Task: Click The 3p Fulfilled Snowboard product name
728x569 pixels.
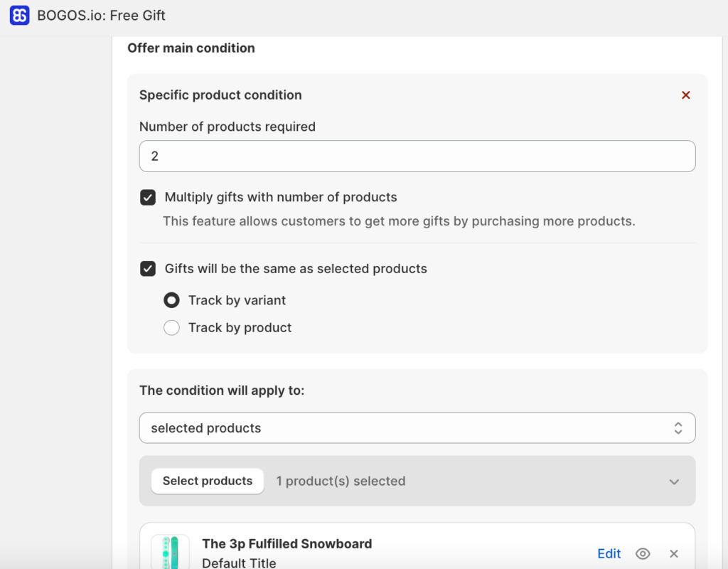Action: pos(287,544)
